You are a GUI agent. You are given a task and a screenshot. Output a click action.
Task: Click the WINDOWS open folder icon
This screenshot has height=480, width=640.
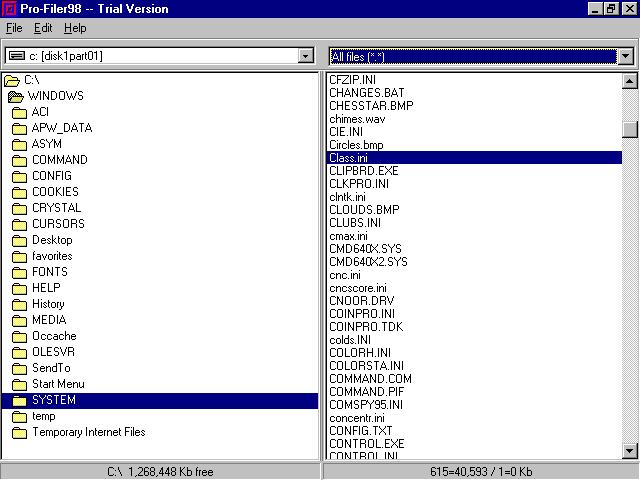(16, 96)
